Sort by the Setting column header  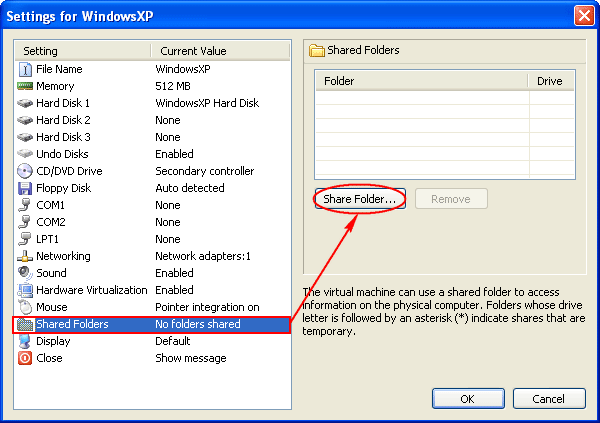pos(83,51)
